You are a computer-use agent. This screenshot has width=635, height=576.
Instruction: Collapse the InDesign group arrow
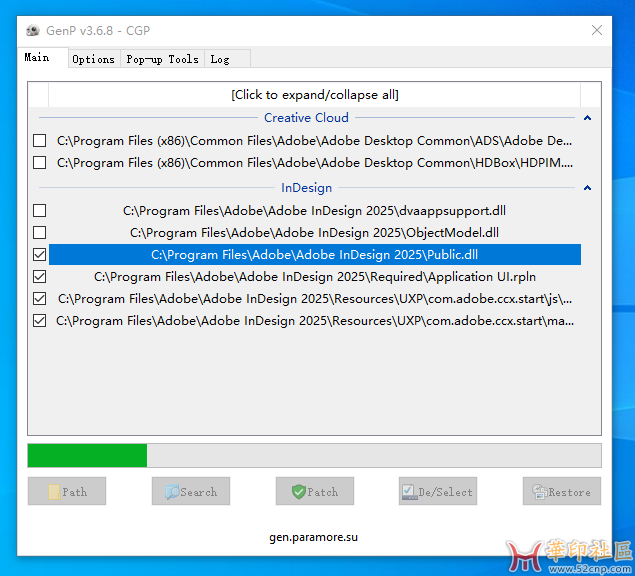tap(587, 188)
